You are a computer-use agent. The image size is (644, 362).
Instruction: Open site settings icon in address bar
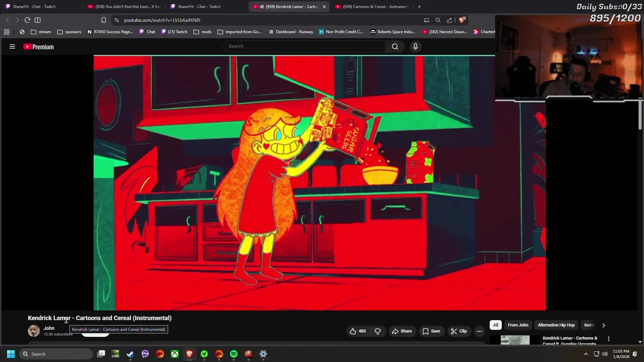coord(117,20)
